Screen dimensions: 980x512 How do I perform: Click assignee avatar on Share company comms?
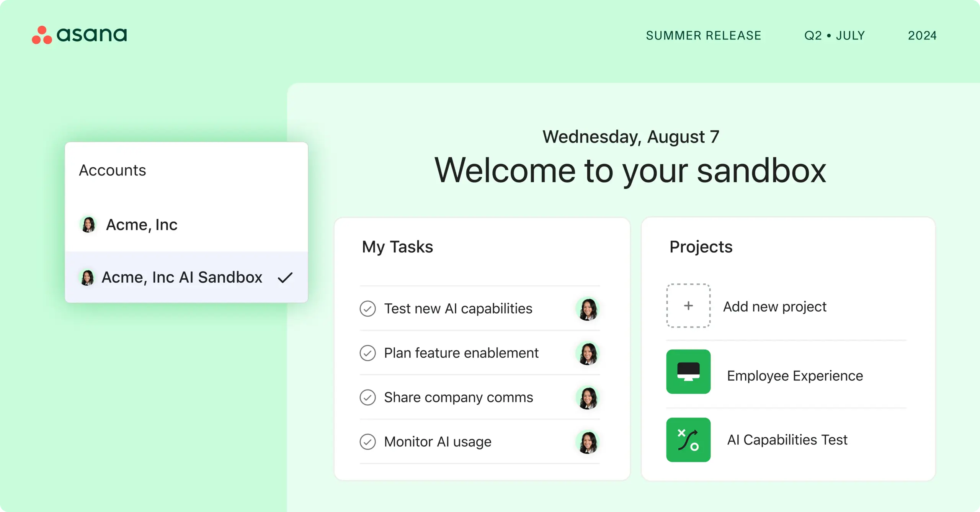pyautogui.click(x=588, y=397)
